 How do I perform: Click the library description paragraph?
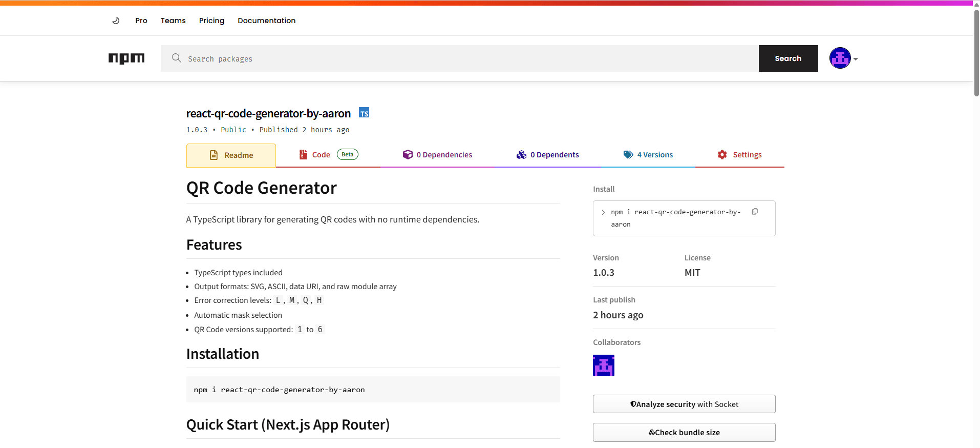tap(333, 219)
